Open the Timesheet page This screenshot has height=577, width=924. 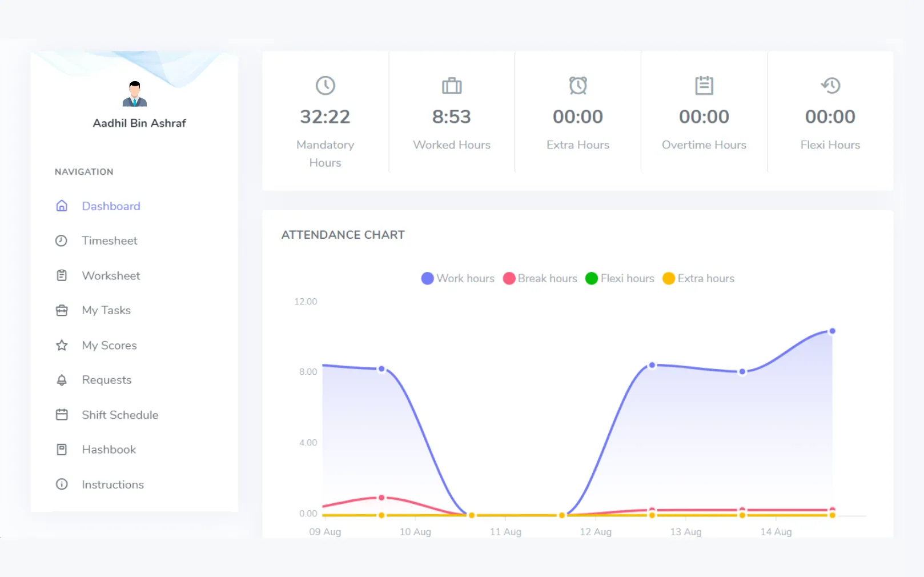coord(110,241)
